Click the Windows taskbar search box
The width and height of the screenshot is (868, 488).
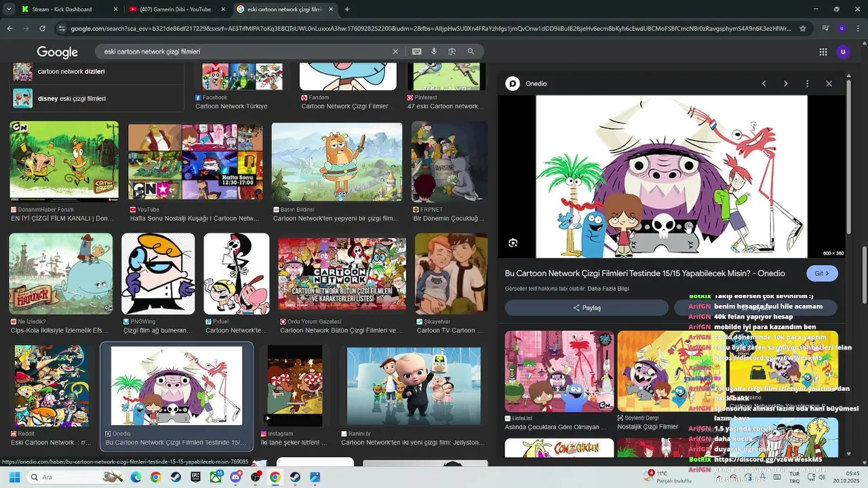[75, 477]
